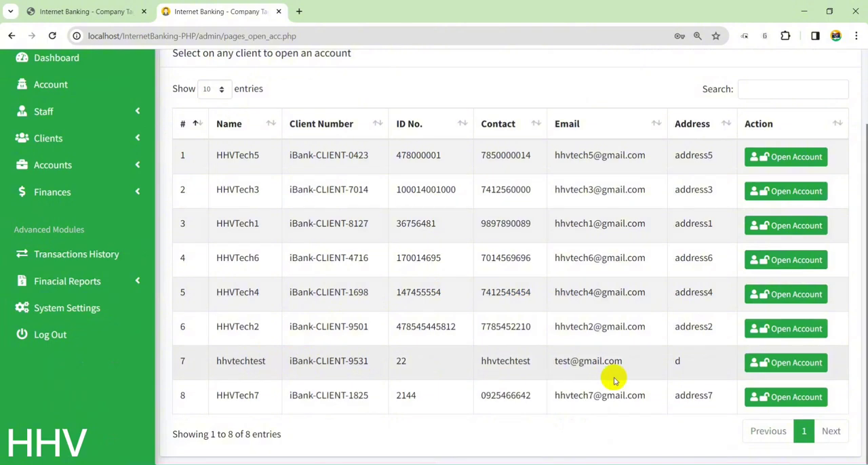Sort table by Client Number column
The image size is (868, 465).
[335, 123]
